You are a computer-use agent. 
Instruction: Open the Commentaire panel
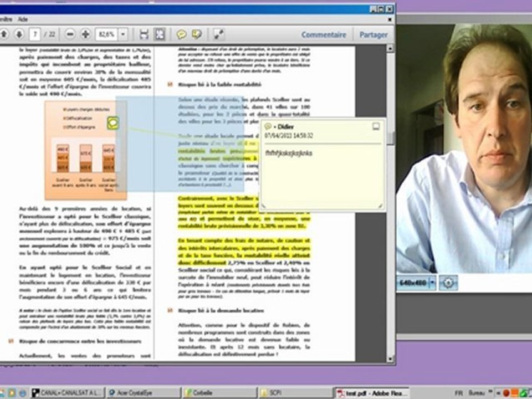(324, 34)
